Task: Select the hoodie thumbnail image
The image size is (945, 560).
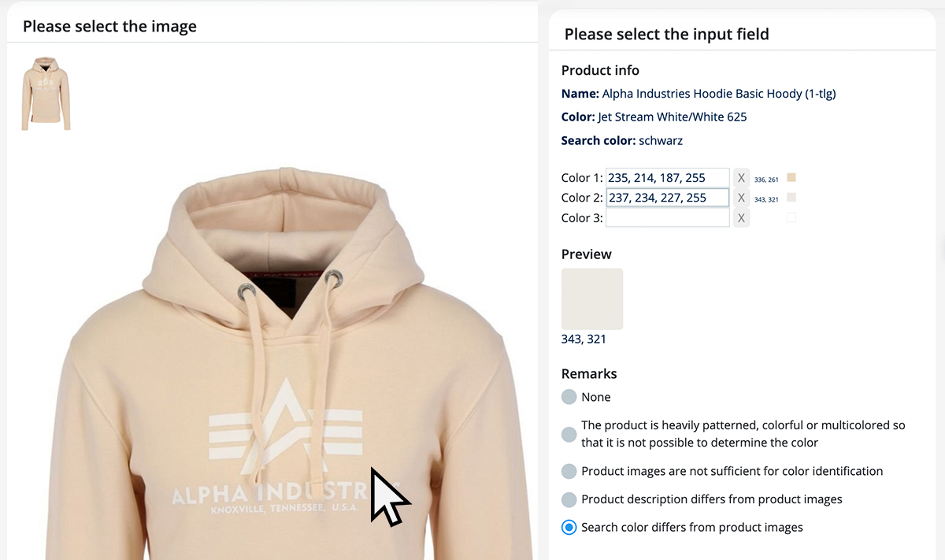Action: click(46, 93)
